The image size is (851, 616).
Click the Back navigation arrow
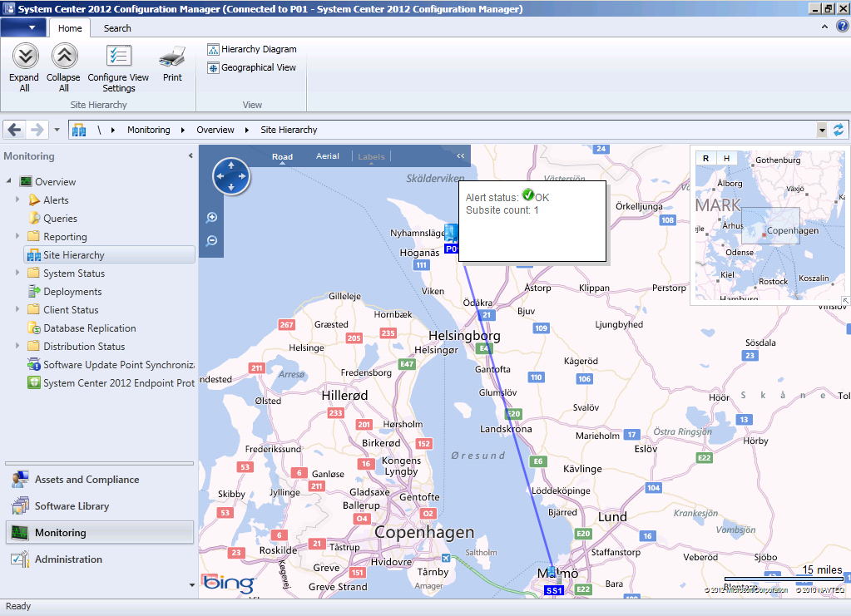(15, 130)
